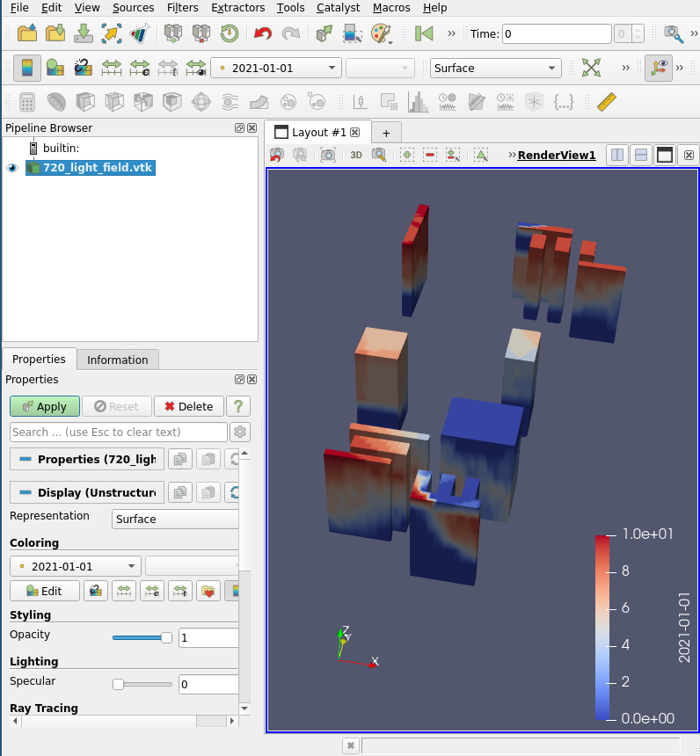Click the Find Data icon beside Time field

pos(673,34)
